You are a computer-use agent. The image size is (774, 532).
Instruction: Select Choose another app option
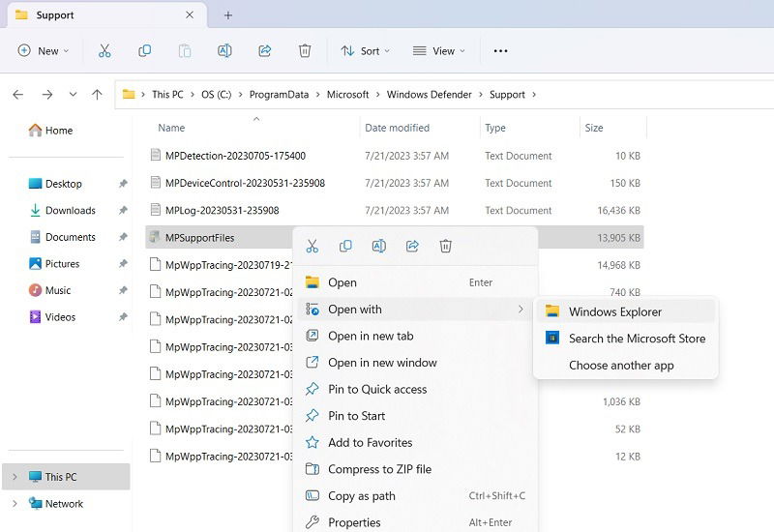coord(621,366)
